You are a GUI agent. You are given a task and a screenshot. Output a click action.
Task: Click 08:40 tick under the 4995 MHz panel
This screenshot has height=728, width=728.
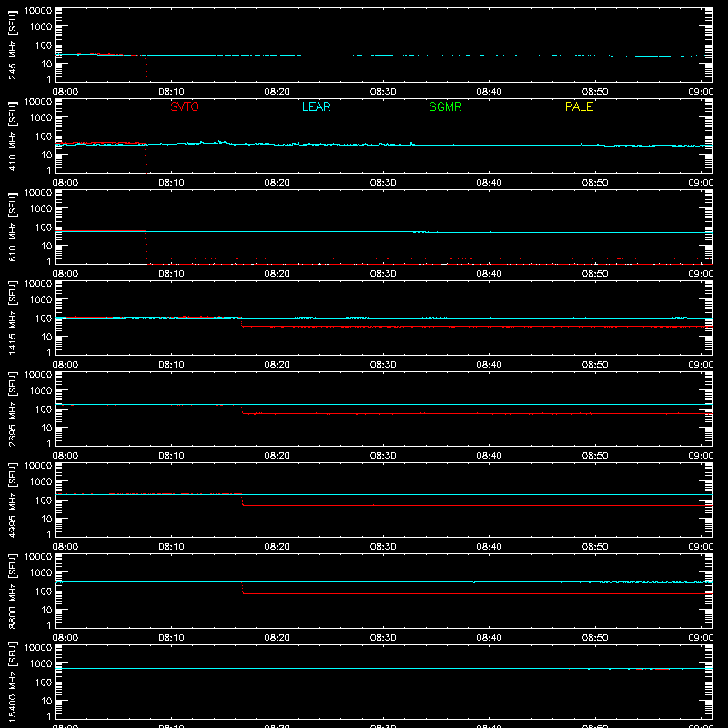click(x=489, y=547)
